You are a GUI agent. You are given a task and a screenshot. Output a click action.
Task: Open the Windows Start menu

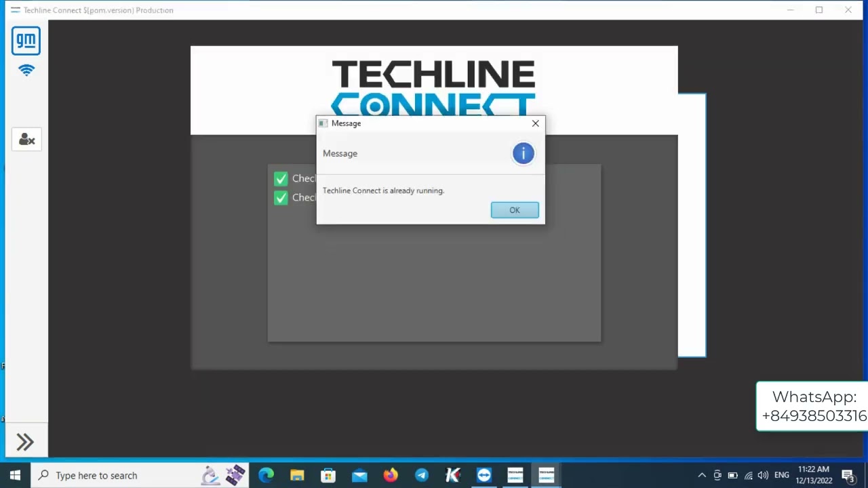[15, 476]
